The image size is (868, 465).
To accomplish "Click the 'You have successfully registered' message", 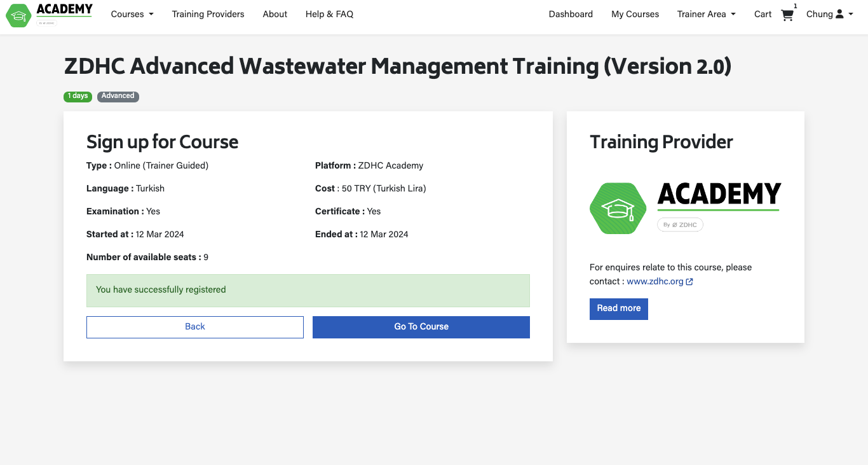I will (x=308, y=290).
